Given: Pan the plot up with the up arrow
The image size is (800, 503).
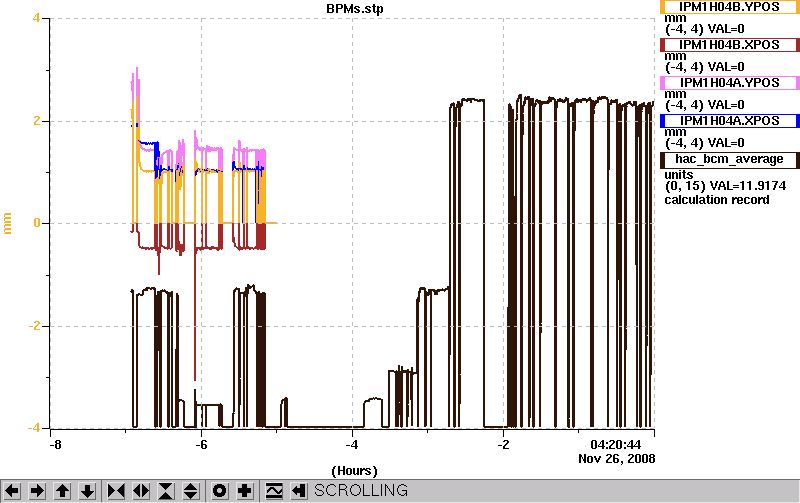Looking at the screenshot, I should pyautogui.click(x=62, y=491).
